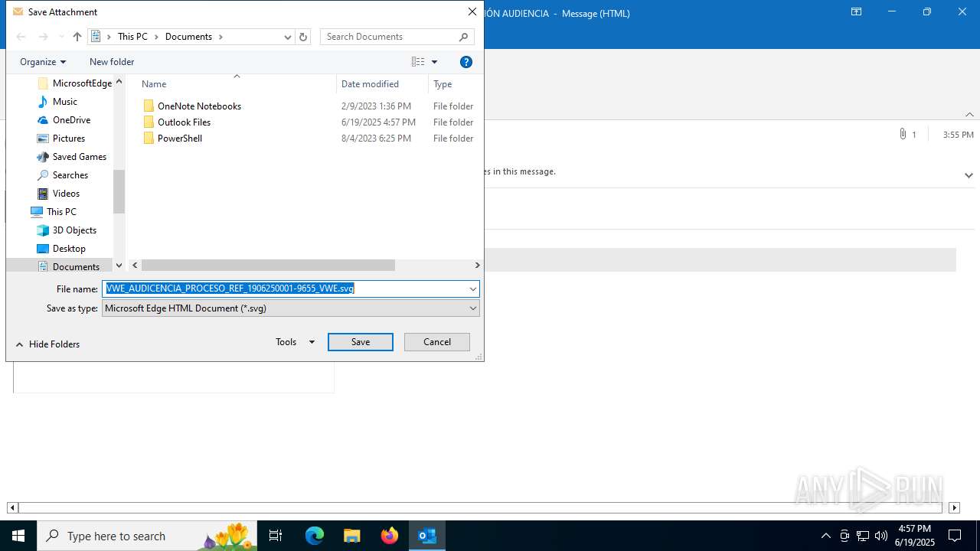This screenshot has height=551, width=980.
Task: Select OneNote Notebooks folder
Action: pyautogui.click(x=199, y=106)
